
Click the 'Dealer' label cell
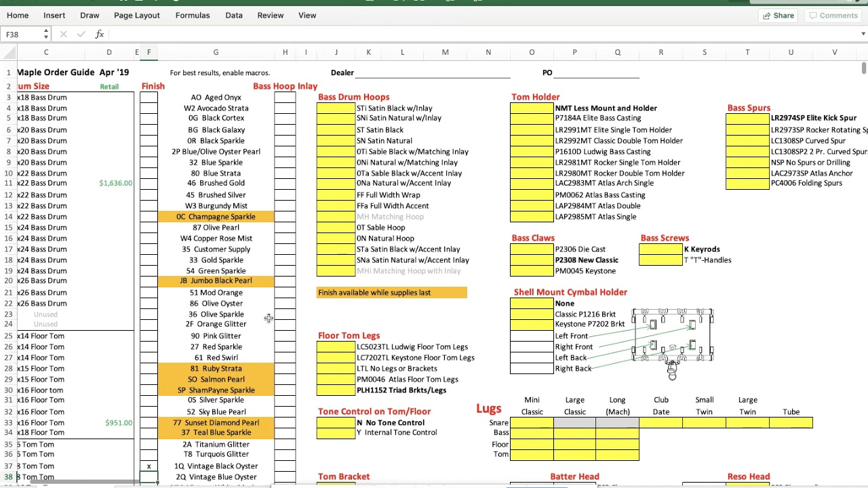[x=342, y=73]
